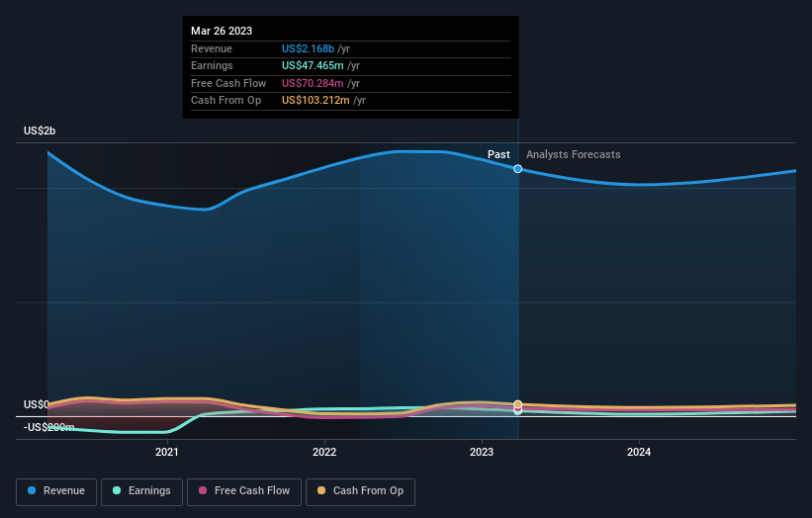Viewport: 812px width, 518px height.
Task: Click the US$70.284m free cash flow value
Action: (313, 83)
